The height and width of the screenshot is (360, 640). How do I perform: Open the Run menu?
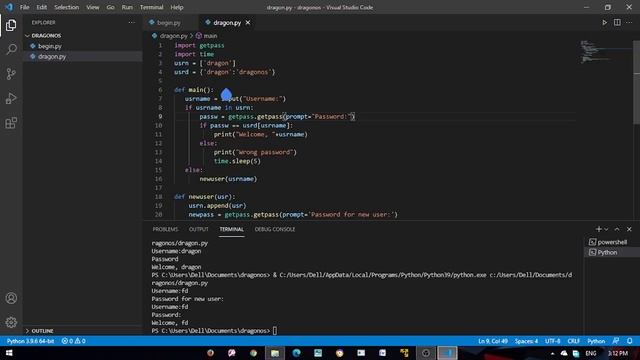(127, 7)
